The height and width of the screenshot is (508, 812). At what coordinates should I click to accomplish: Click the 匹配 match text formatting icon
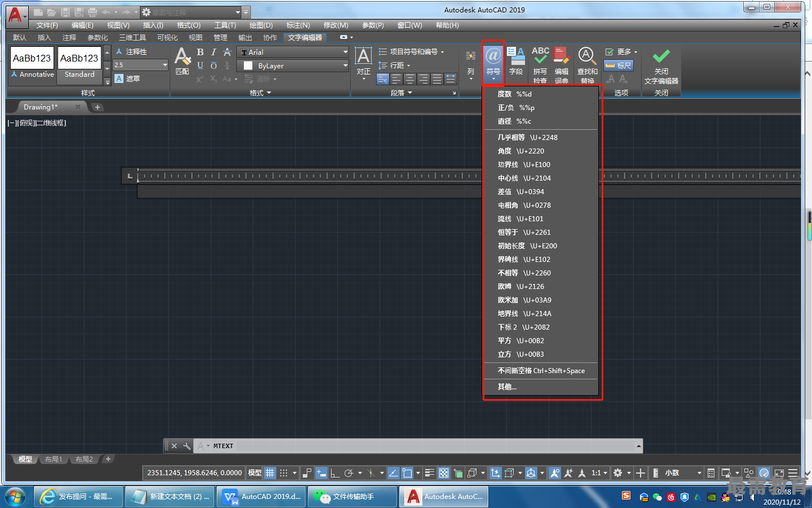(182, 61)
